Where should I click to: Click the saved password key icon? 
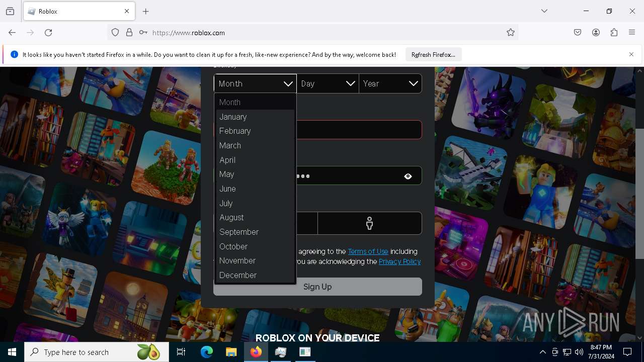[x=143, y=33]
